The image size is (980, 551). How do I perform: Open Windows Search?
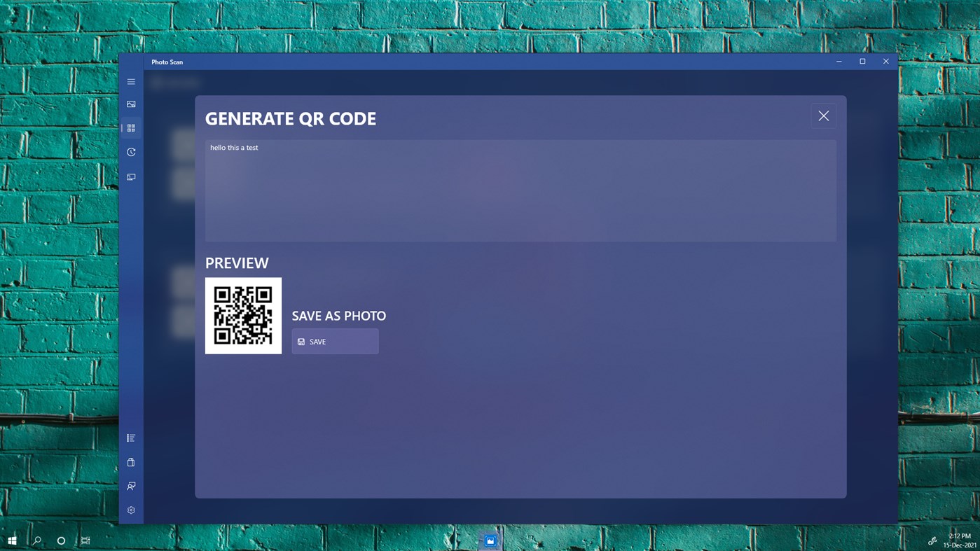click(37, 540)
